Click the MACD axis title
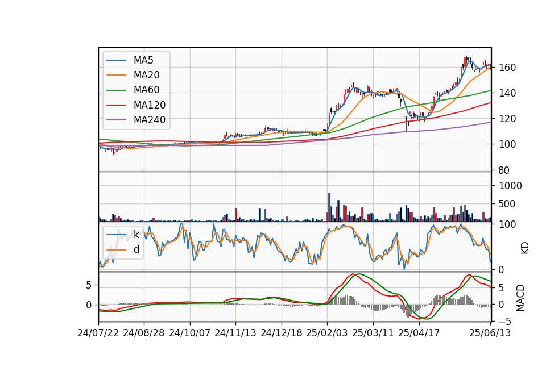 pyautogui.click(x=520, y=298)
